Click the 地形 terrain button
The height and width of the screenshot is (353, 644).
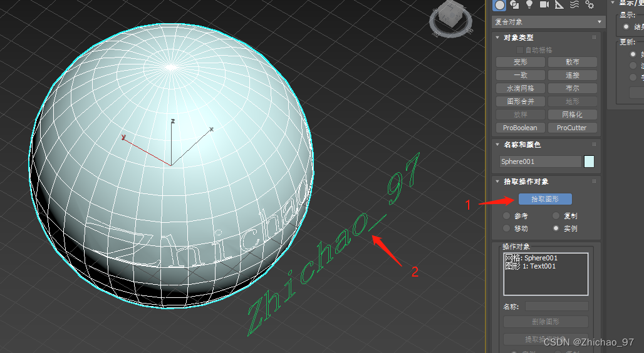(x=572, y=101)
